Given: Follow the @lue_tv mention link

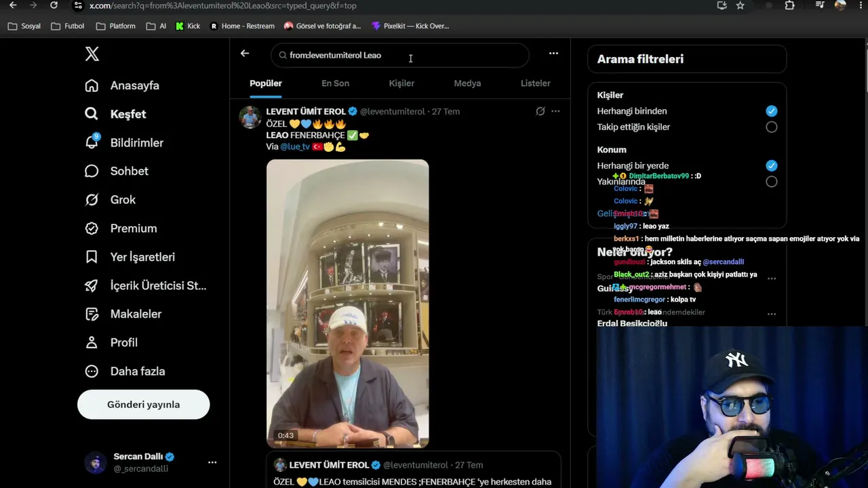Looking at the screenshot, I should [295, 146].
